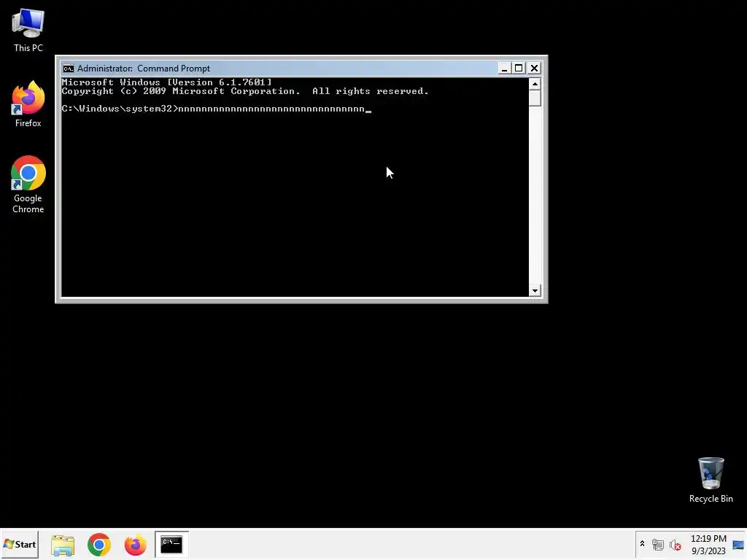Click the Copyright Microsoft Corporation line

245,91
